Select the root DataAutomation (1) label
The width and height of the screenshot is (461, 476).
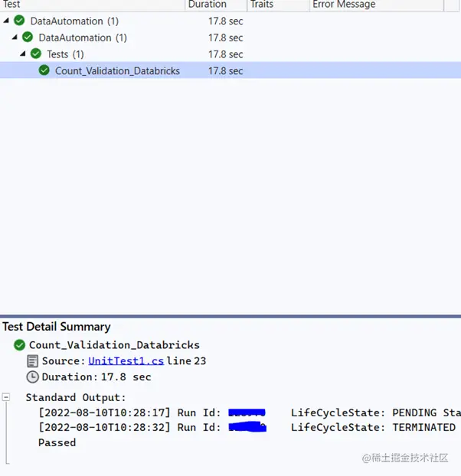(x=74, y=21)
